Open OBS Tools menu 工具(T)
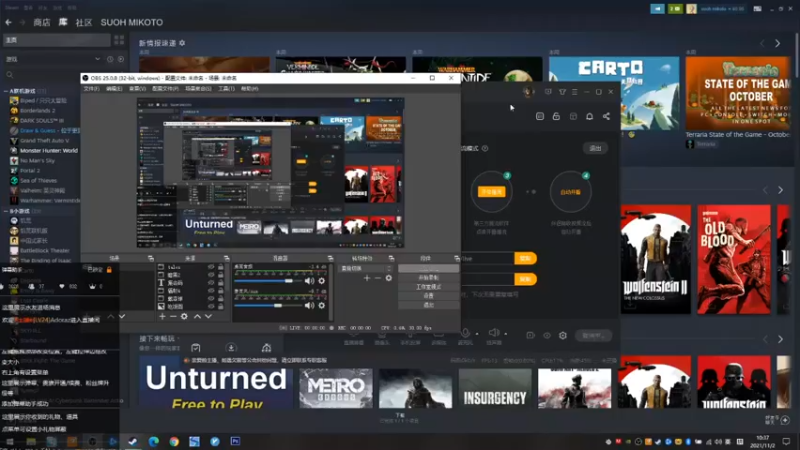 tap(226, 89)
